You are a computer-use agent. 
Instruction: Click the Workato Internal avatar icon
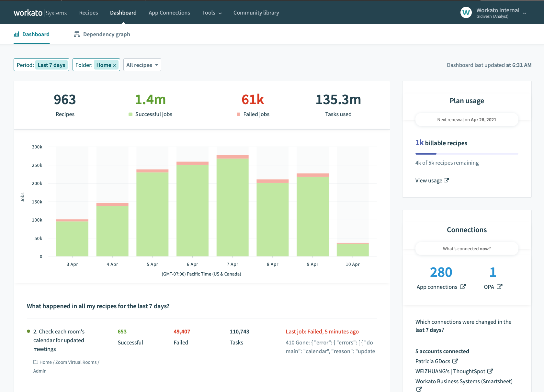(466, 13)
